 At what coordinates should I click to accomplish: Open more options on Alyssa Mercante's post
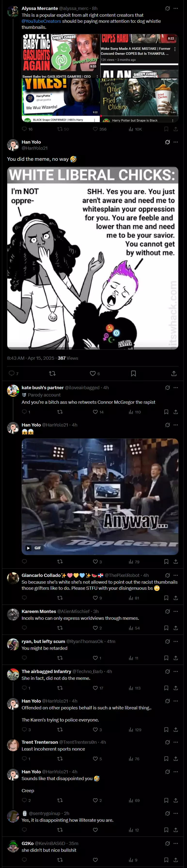tap(176, 8)
